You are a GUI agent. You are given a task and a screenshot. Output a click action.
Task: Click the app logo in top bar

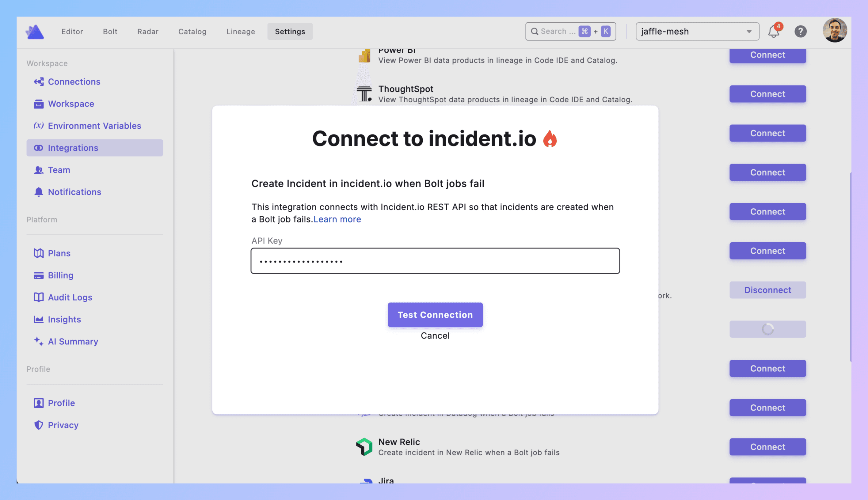(x=35, y=32)
